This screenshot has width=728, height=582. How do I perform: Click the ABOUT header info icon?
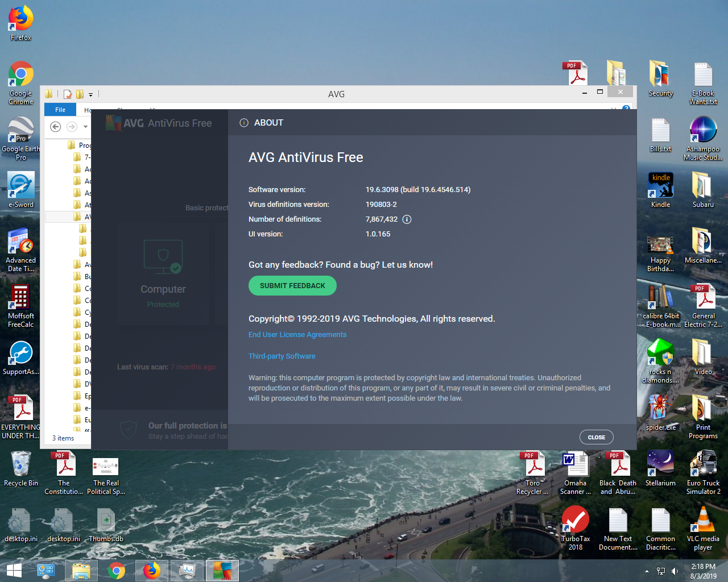(244, 123)
